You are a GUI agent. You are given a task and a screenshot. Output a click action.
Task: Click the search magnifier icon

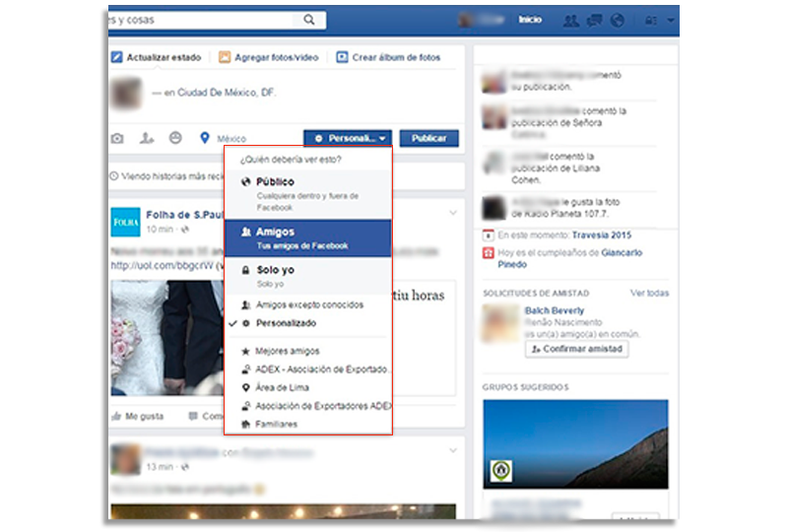point(310,20)
